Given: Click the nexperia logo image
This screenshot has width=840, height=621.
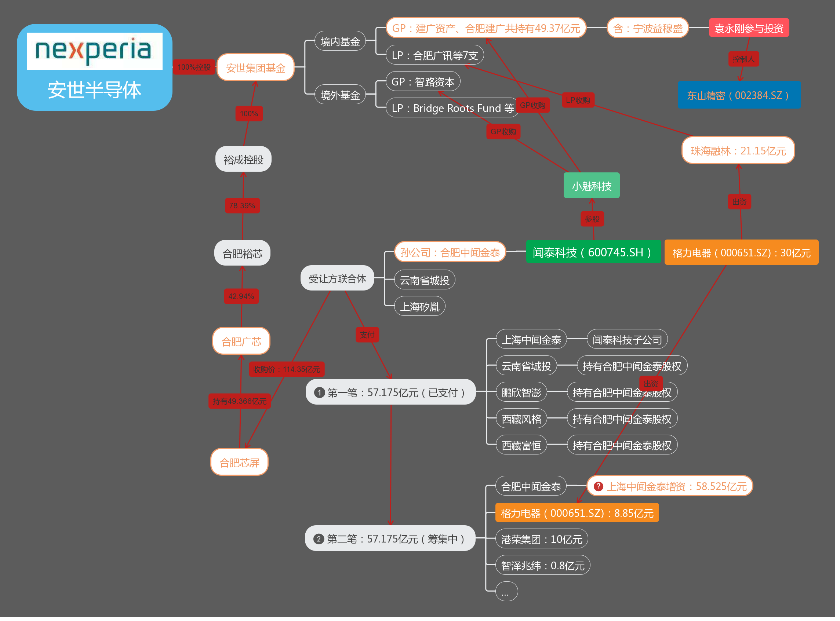Looking at the screenshot, I should 95,51.
